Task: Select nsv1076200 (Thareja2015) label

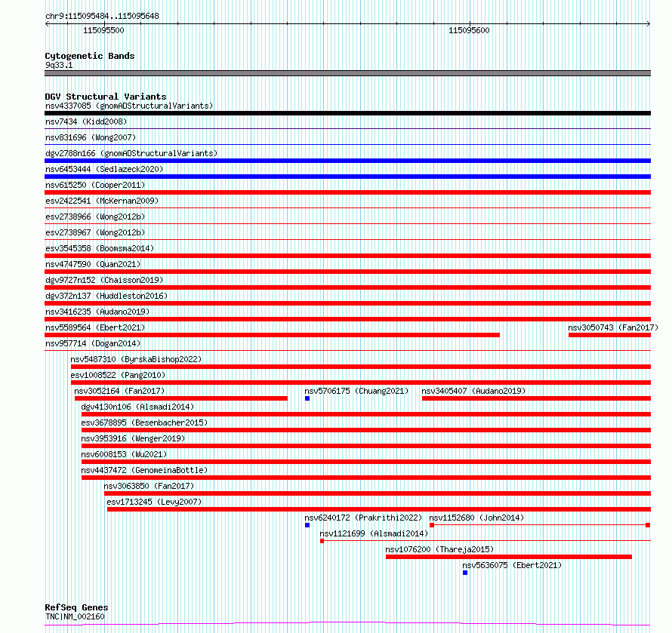Action: click(x=439, y=549)
